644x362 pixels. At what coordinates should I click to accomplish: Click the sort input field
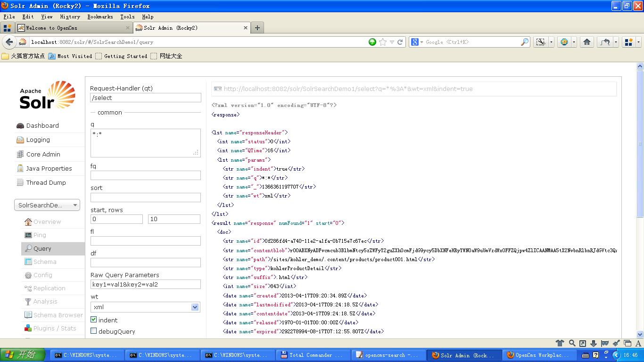coord(146,197)
